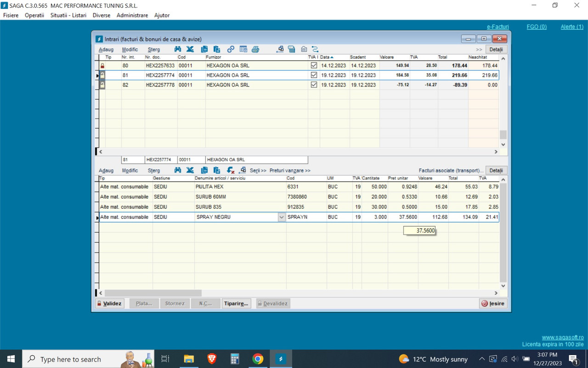The width and height of the screenshot is (588, 368).
Task: Click paste icon in lower articles toolbar
Action: click(217, 170)
